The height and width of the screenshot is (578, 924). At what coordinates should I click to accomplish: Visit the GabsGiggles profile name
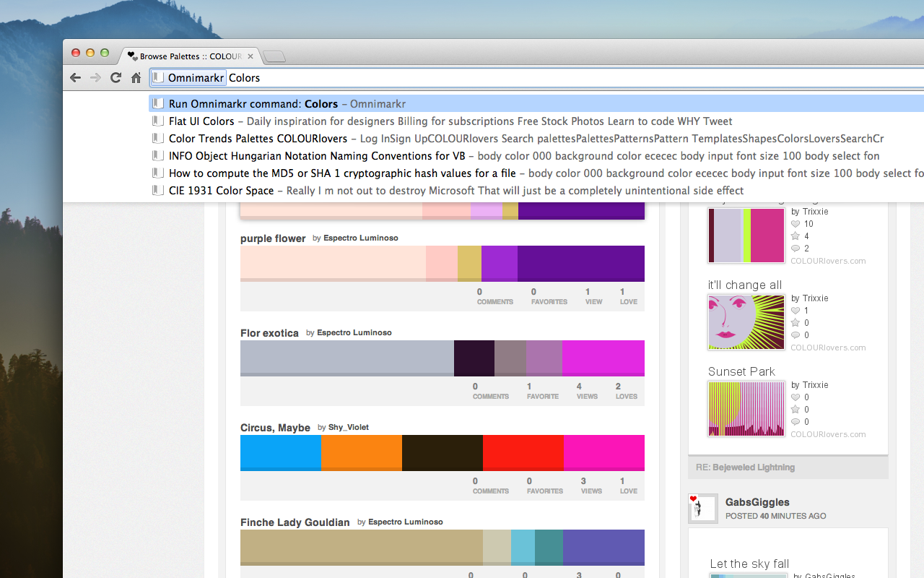[757, 502]
